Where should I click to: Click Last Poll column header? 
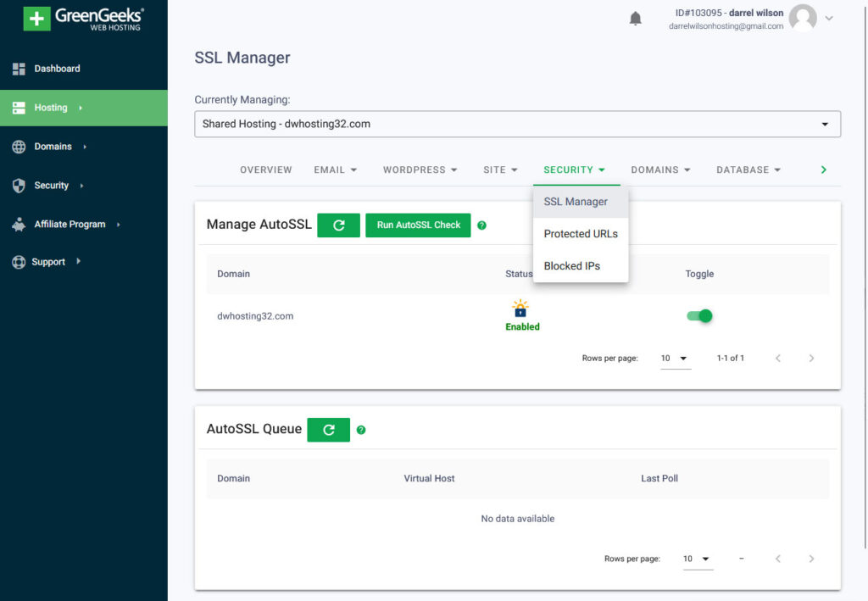coord(659,479)
